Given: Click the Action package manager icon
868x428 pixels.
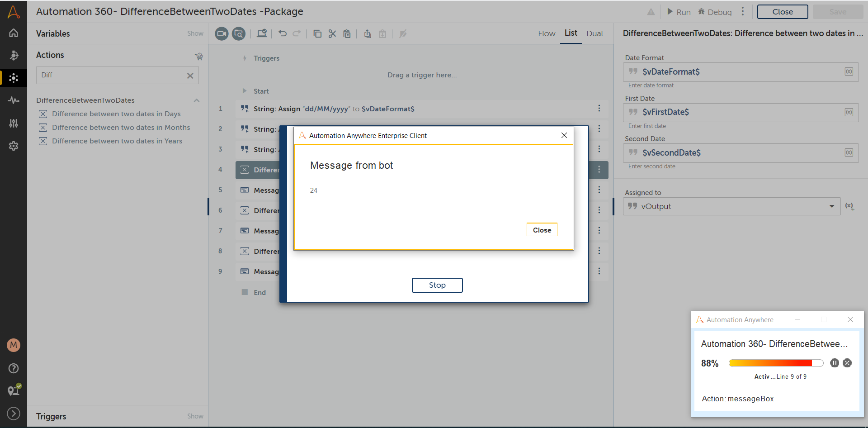Looking at the screenshot, I should 198,56.
